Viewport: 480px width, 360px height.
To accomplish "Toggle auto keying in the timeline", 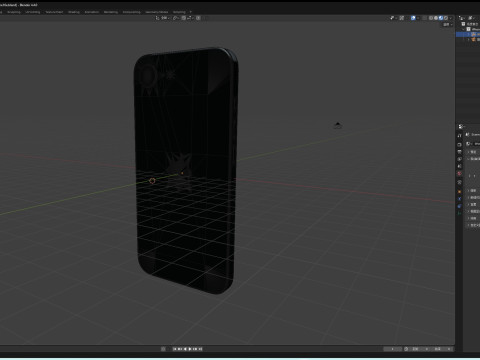I will pos(163,349).
